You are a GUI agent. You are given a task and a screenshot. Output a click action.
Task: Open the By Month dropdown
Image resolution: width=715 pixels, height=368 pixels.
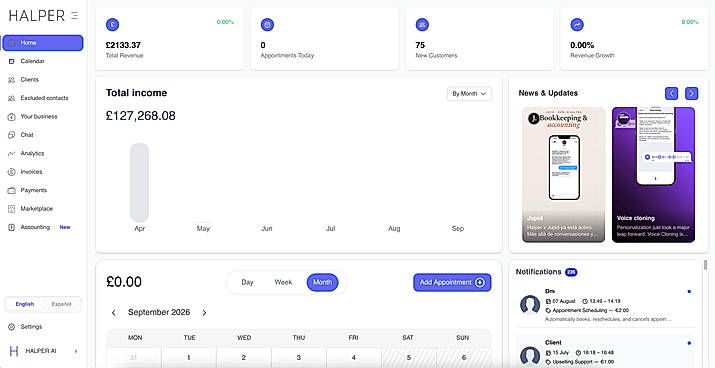[x=469, y=93]
